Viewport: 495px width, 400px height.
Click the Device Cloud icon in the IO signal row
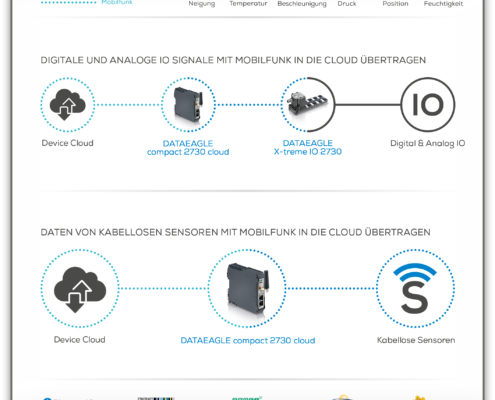[68, 105]
